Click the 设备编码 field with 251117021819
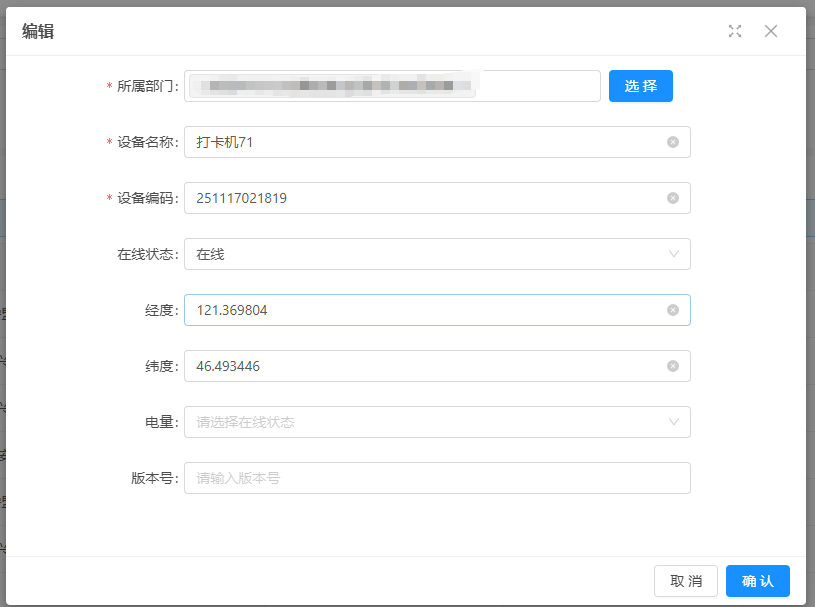Viewport: 815px width, 607px height. [x=437, y=198]
